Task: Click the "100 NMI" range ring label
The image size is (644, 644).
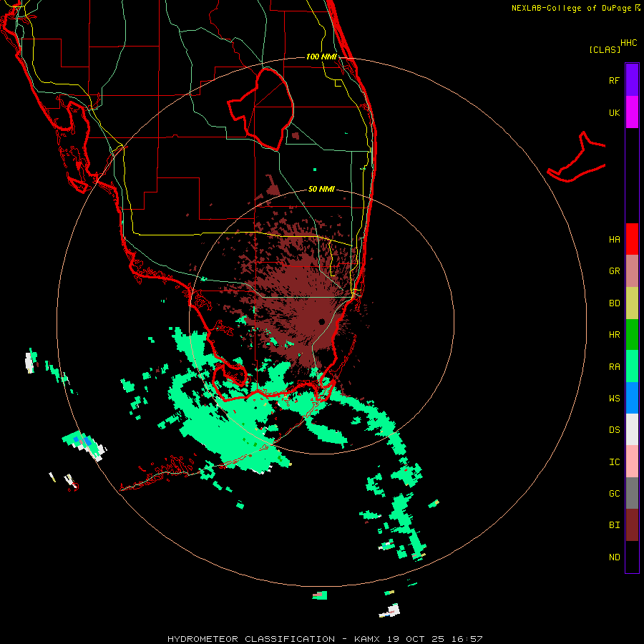Action: [x=321, y=57]
